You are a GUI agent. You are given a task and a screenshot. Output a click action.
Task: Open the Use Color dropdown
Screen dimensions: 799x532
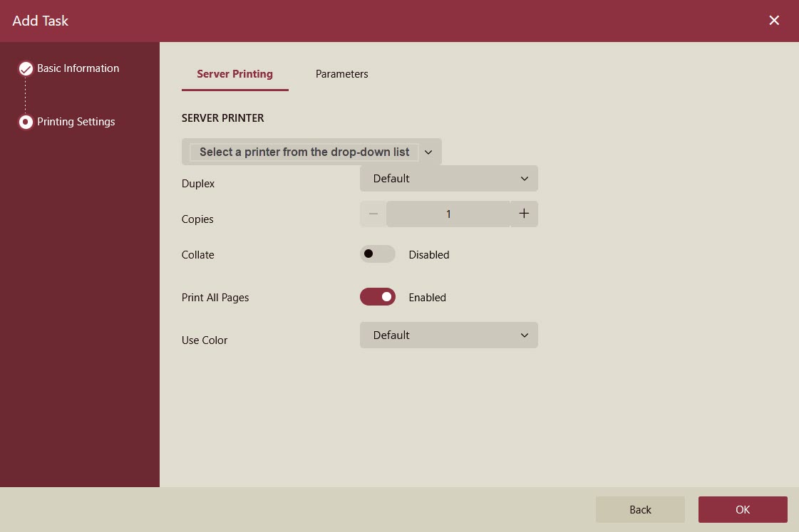(448, 335)
